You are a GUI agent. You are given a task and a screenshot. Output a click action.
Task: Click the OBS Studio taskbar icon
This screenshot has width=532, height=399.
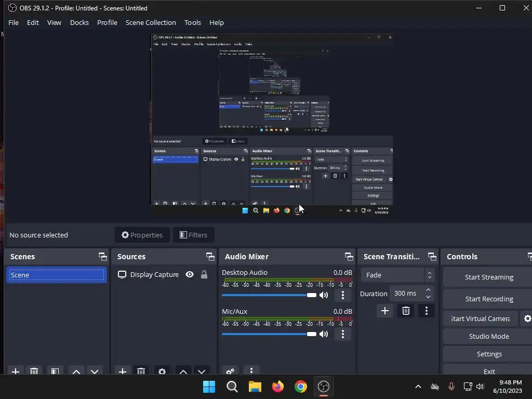(323, 387)
